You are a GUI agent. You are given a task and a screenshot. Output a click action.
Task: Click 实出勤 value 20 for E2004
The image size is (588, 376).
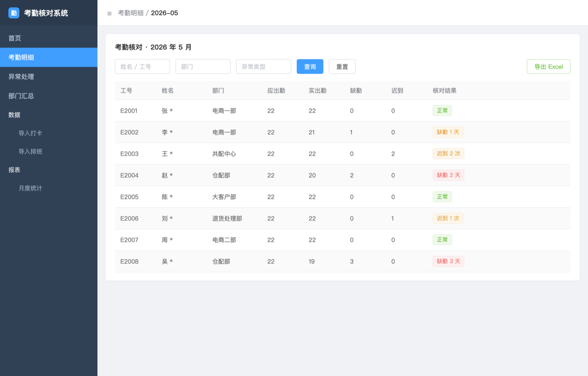312,175
